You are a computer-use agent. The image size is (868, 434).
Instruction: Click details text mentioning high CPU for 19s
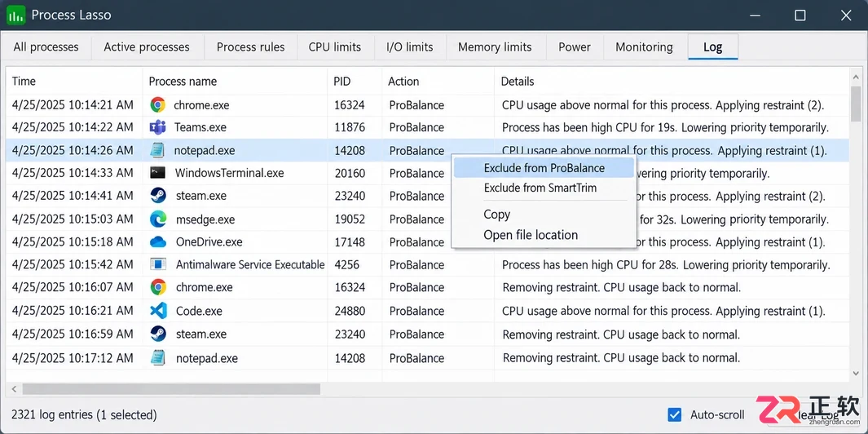click(x=665, y=127)
